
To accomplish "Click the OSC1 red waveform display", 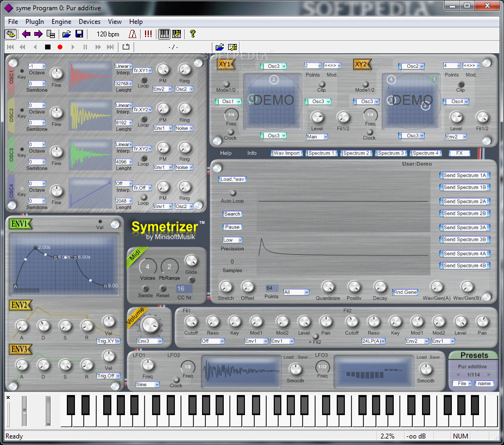I will 90,77.
